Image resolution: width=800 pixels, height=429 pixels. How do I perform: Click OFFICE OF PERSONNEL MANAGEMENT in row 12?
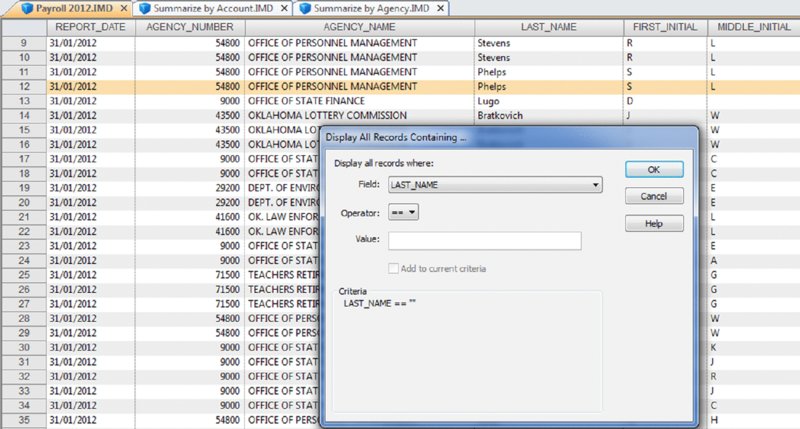point(359,86)
